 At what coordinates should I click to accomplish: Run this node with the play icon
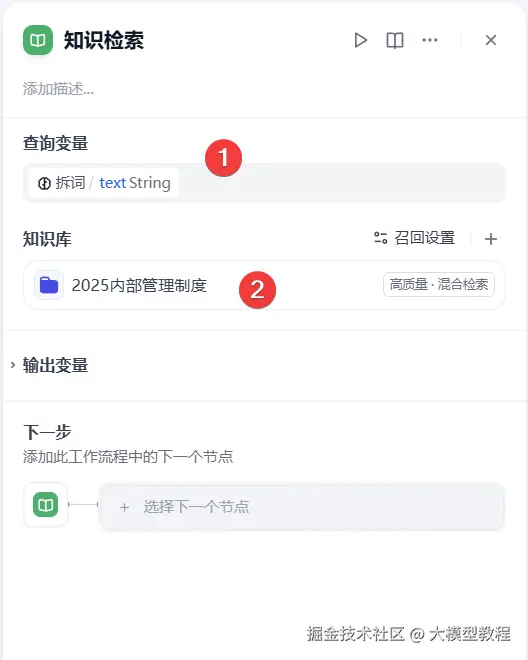360,40
